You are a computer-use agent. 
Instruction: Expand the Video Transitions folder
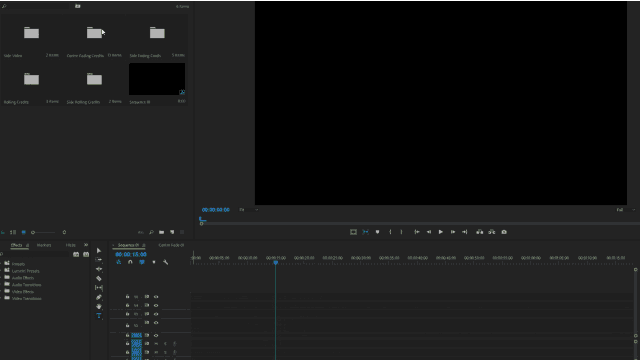pos(1,299)
